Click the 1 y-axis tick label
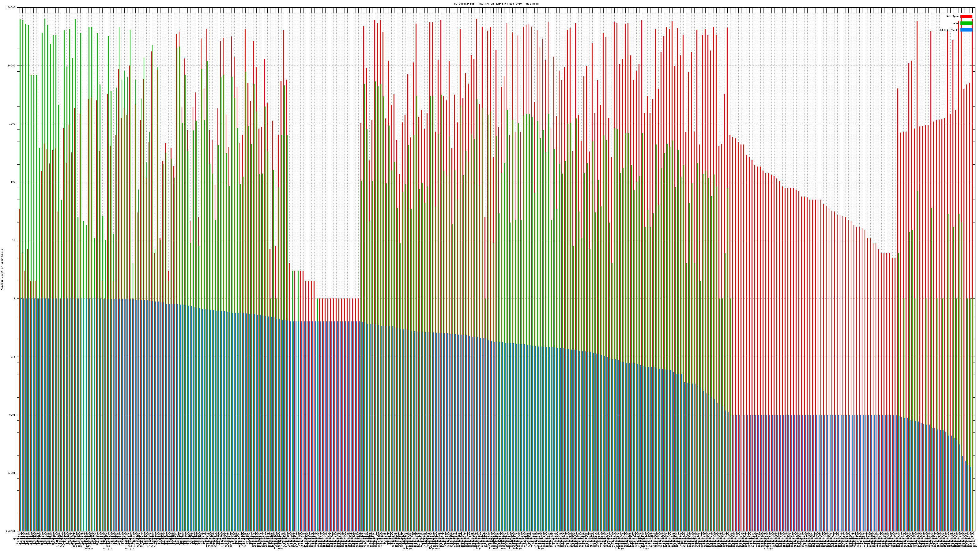980x551 pixels. [x=15, y=298]
